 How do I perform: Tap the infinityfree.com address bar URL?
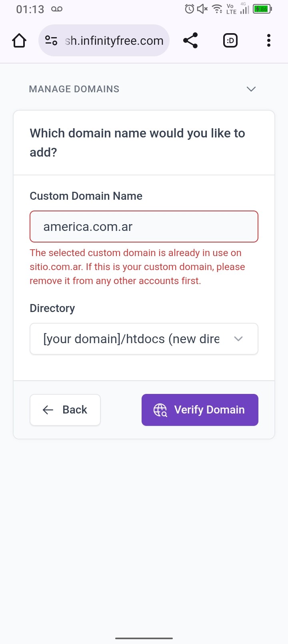(114, 41)
